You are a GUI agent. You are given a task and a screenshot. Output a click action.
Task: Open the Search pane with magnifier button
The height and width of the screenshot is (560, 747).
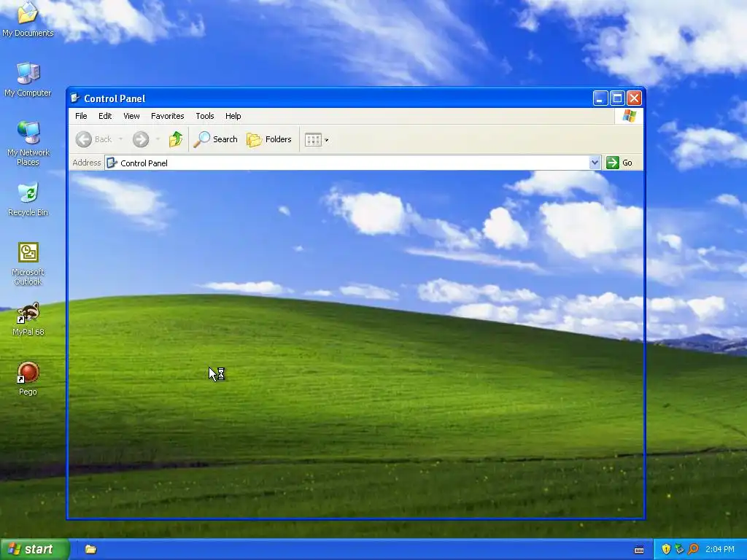click(x=215, y=139)
